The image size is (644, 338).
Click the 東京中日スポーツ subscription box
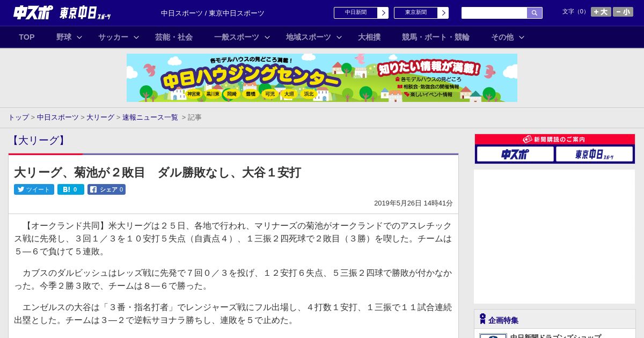point(594,155)
